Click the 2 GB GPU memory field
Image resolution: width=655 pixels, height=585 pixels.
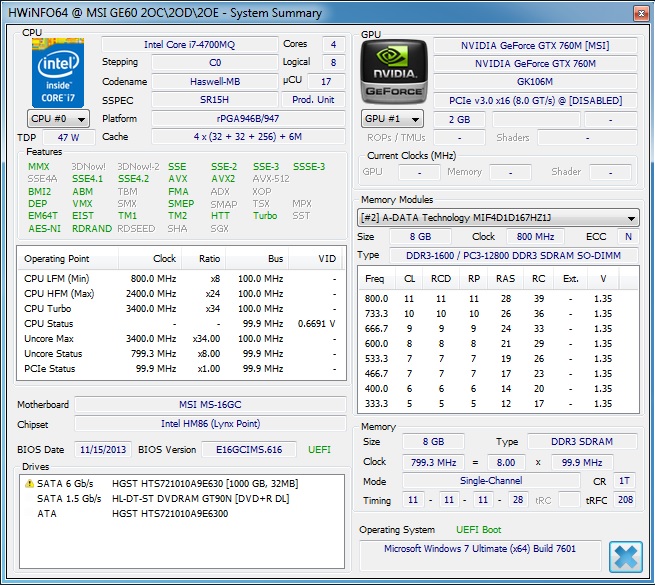tap(460, 120)
